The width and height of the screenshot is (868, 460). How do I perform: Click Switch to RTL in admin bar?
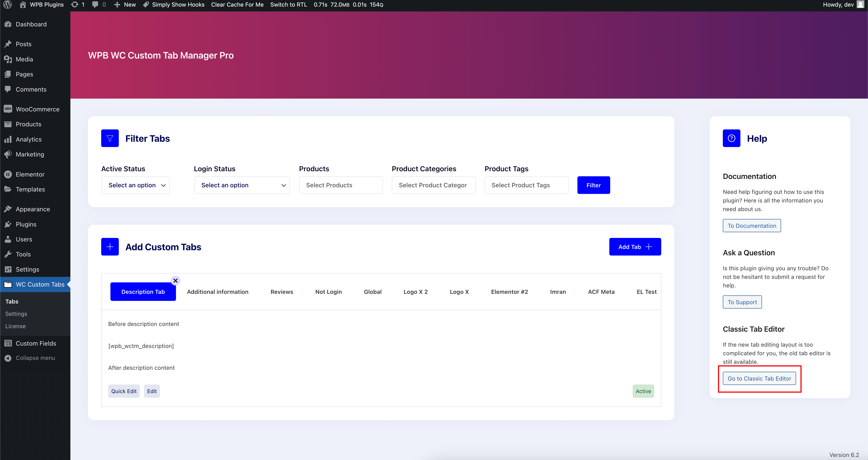pyautogui.click(x=288, y=5)
